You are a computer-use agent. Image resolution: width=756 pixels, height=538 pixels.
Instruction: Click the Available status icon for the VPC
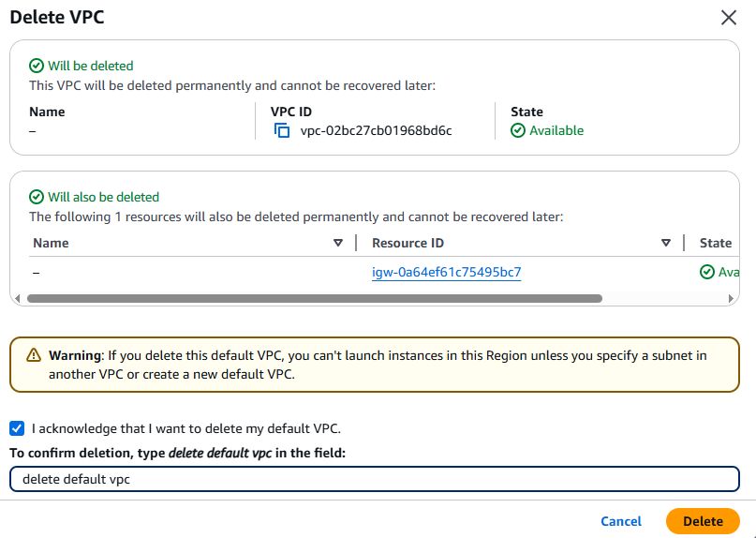tap(518, 130)
